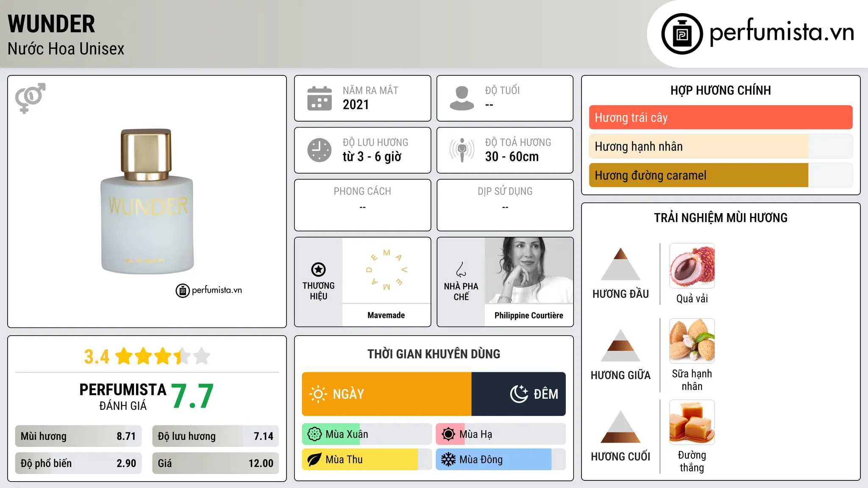868x488 pixels.
Task: Select the Quả vải lychee note image
Action: tap(692, 266)
